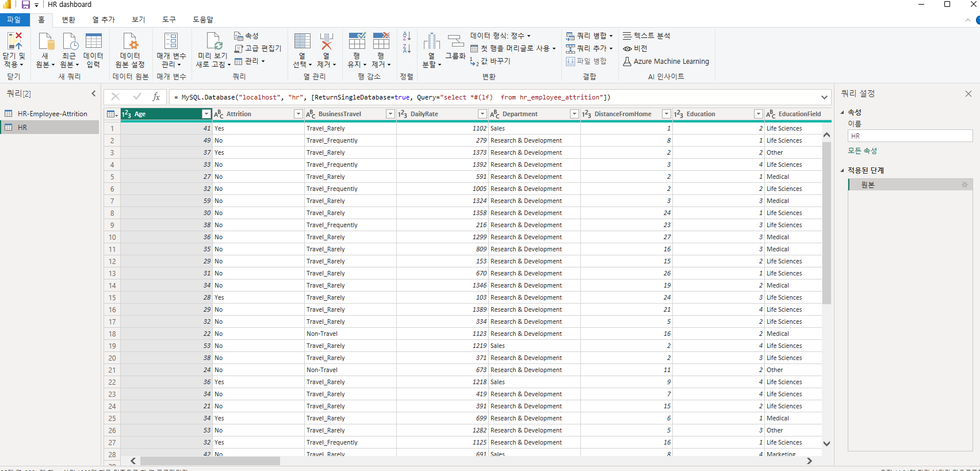Image resolution: width=980 pixels, height=471 pixels.
Task: Open 데이터 원본 설정 icon
Action: (130, 41)
